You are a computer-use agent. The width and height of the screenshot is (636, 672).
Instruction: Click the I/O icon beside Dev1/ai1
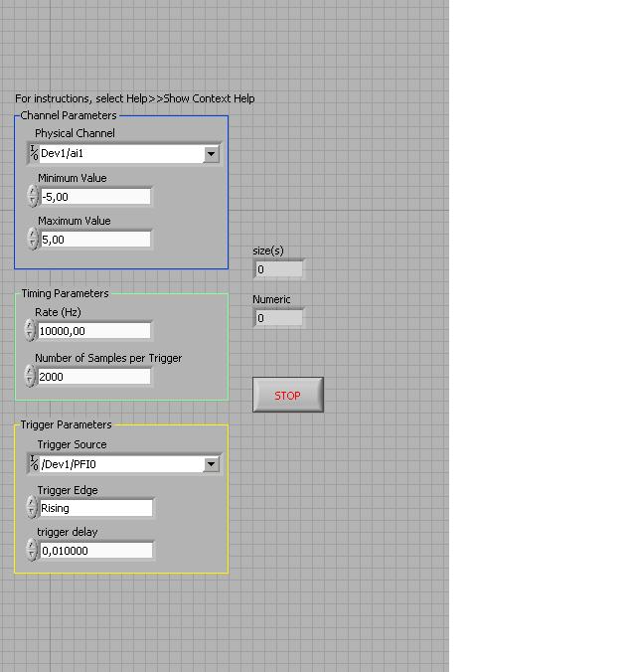pos(34,152)
